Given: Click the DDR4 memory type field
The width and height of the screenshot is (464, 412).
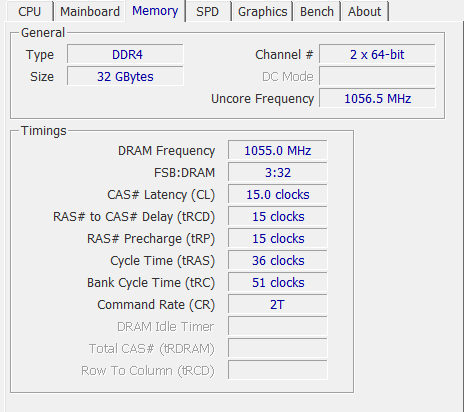Looking at the screenshot, I should [125, 54].
